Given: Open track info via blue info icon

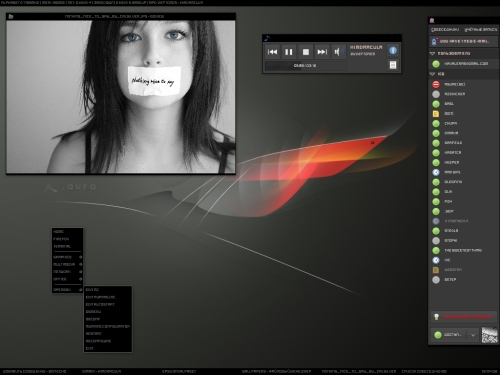Looking at the screenshot, I should [393, 50].
